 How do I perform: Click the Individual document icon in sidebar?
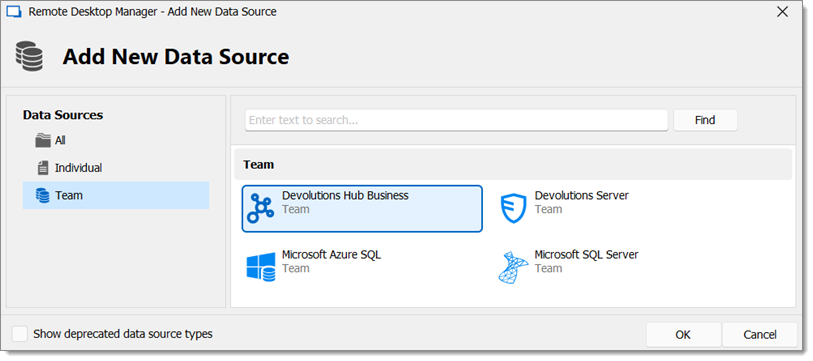(43, 168)
